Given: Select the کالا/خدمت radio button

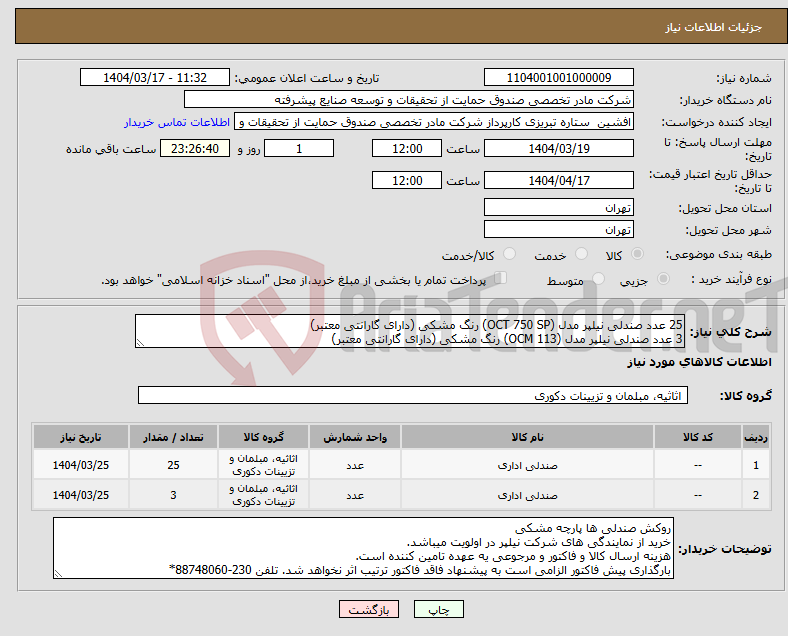Looking at the screenshot, I should [509, 254].
